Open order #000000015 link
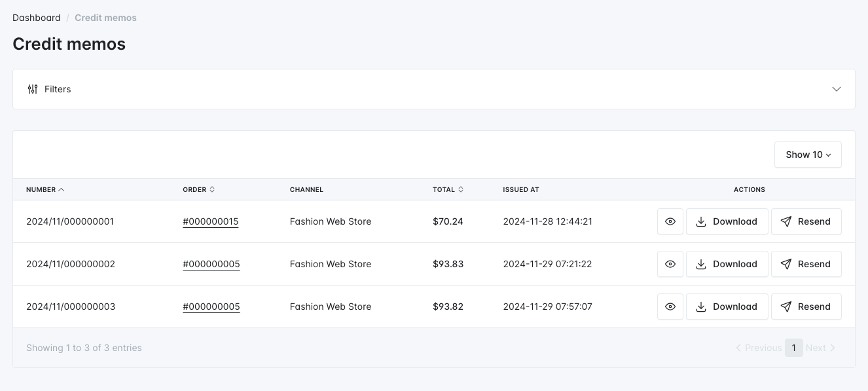This screenshot has height=391, width=868. (210, 221)
